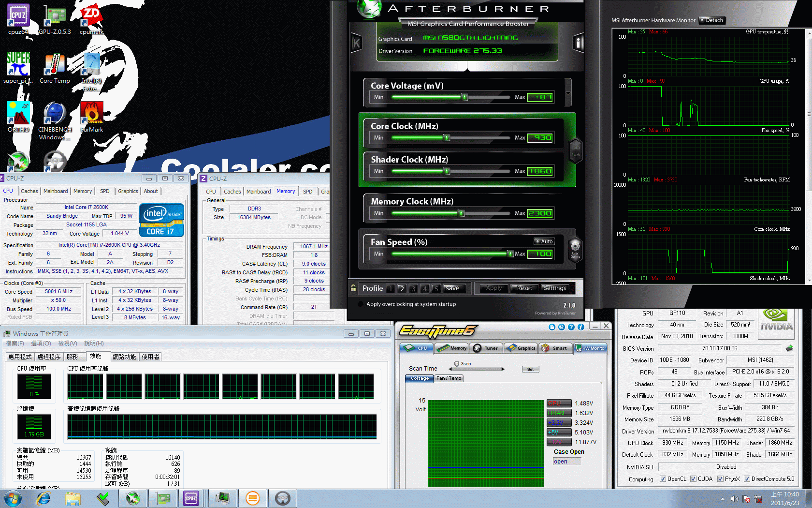Viewport: 812px width, 508px height.
Task: Open Task Manager 檔案(F) menu
Action: click(14, 344)
